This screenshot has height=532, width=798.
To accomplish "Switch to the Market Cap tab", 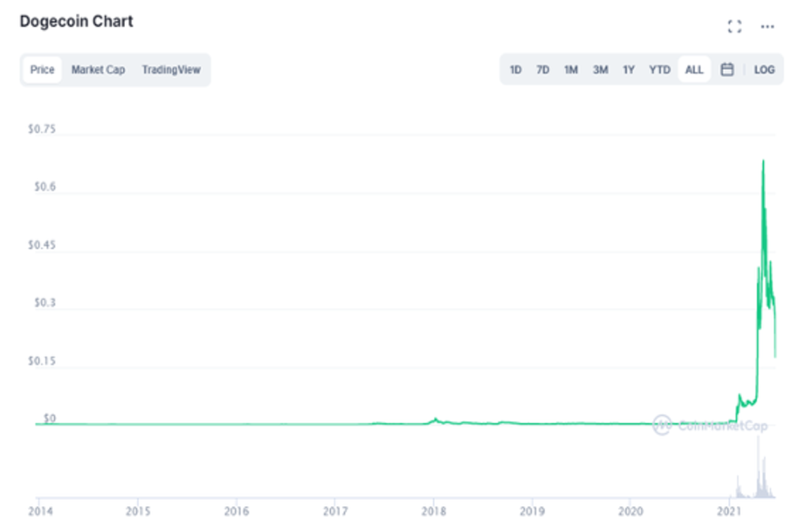I will 98,69.
